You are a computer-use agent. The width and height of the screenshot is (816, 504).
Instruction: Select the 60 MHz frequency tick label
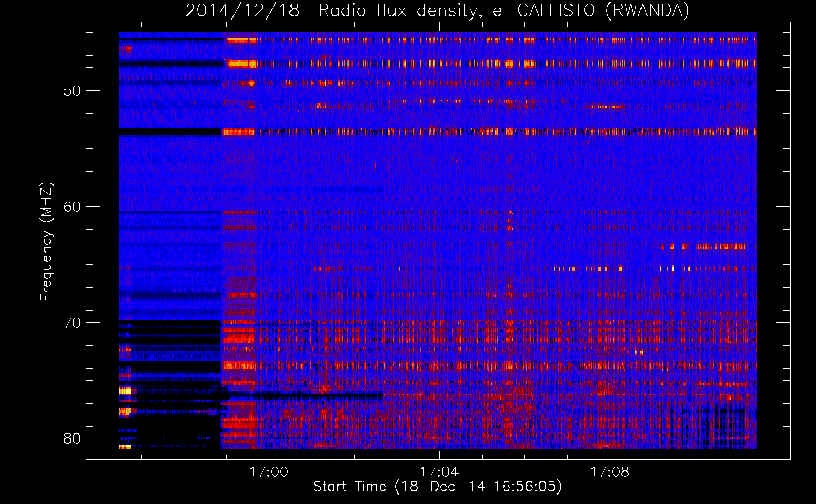tap(72, 207)
